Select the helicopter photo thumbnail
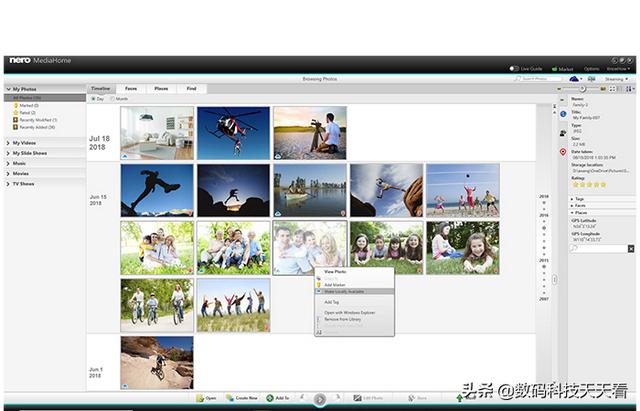Viewport: 640px width, 411px height. (232, 133)
